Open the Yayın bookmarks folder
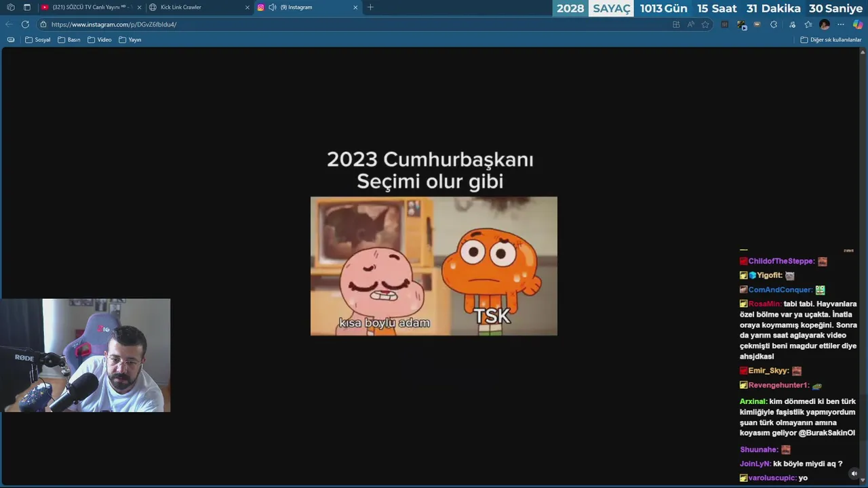868x488 pixels. [130, 40]
